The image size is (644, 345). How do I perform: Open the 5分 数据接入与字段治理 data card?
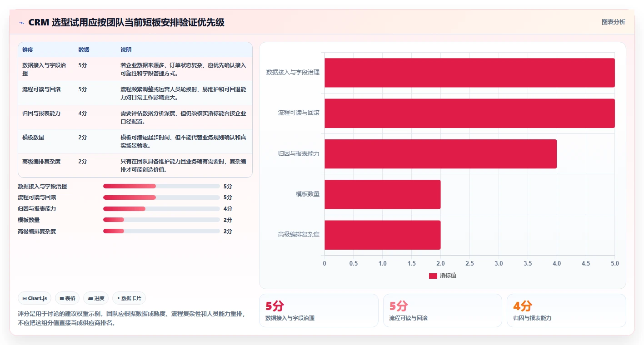(319, 310)
